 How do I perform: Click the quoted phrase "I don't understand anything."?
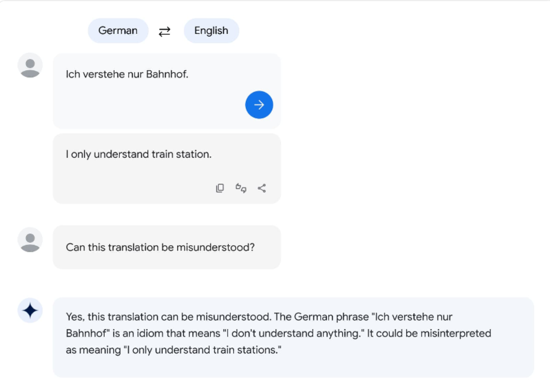(x=294, y=333)
